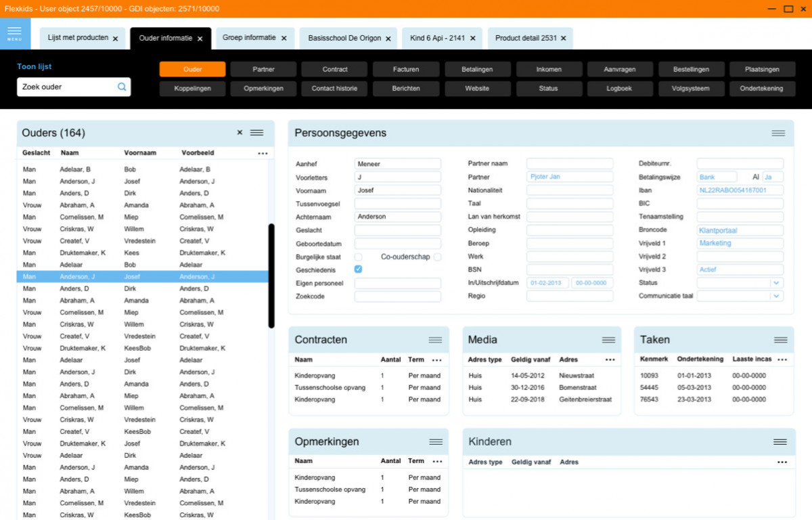Open the Contract section
The width and height of the screenshot is (812, 520).
point(335,69)
